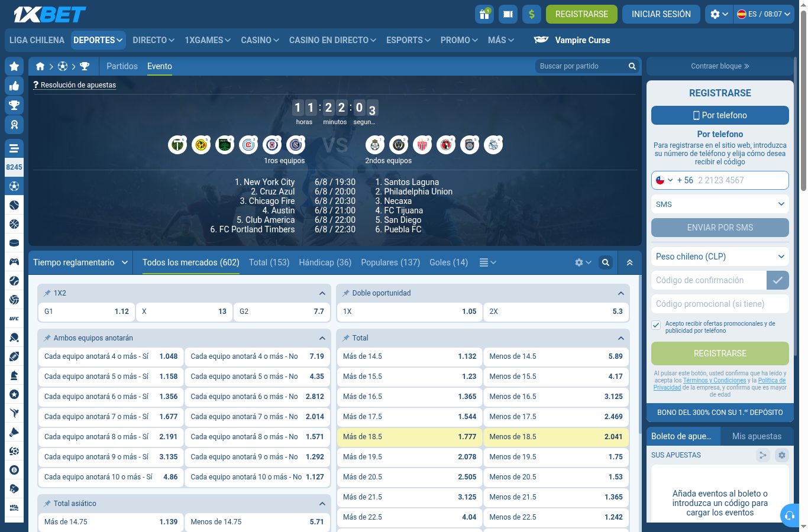Select the esports gamepad icon in sidebar
808x532 pixels.
14,262
